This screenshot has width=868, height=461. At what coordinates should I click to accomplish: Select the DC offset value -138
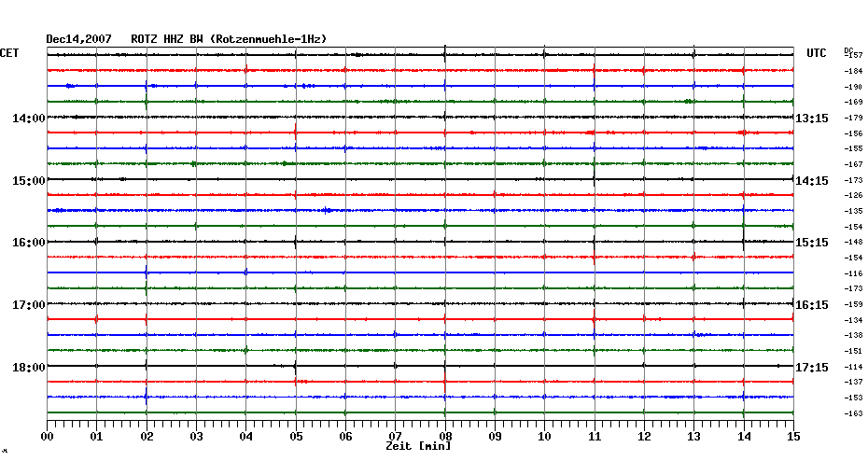coord(854,335)
